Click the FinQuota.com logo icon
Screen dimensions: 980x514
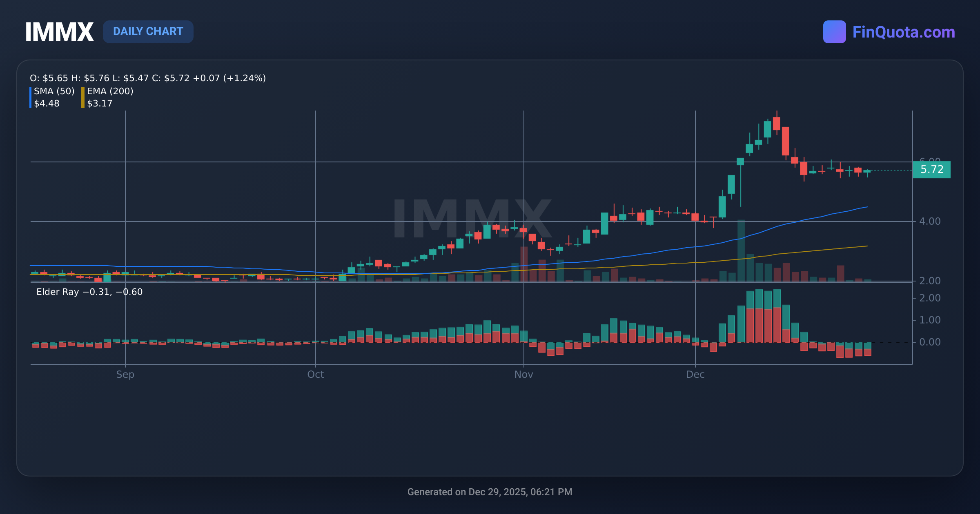[x=834, y=31]
